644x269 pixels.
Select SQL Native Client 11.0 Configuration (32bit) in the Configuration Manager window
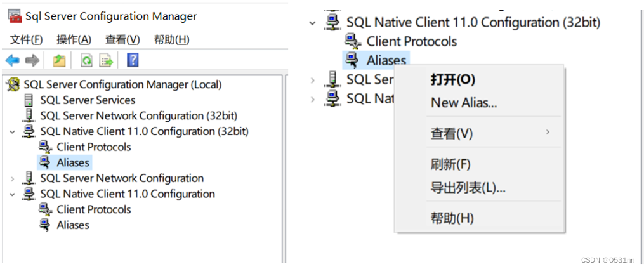144,131
